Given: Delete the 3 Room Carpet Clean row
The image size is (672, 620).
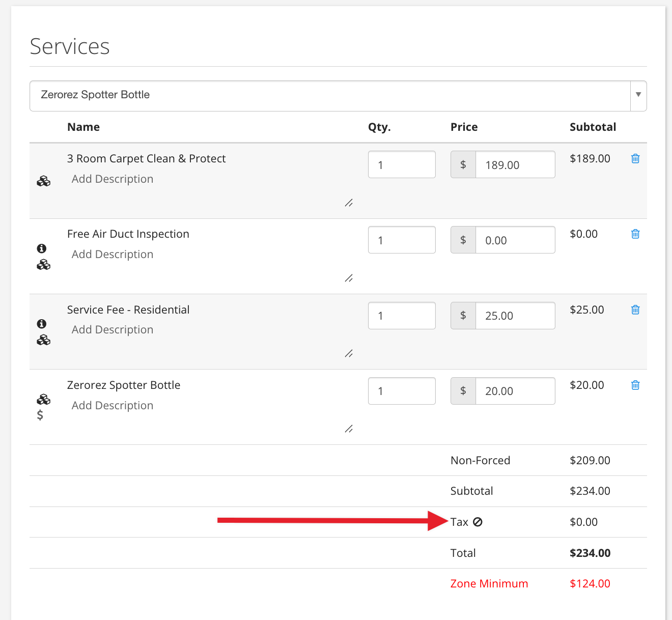Looking at the screenshot, I should click(635, 159).
